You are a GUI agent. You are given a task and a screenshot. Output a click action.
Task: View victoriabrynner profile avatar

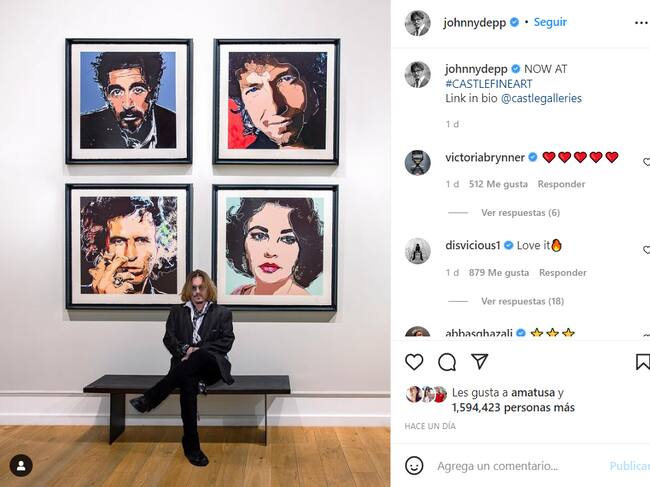point(417,162)
